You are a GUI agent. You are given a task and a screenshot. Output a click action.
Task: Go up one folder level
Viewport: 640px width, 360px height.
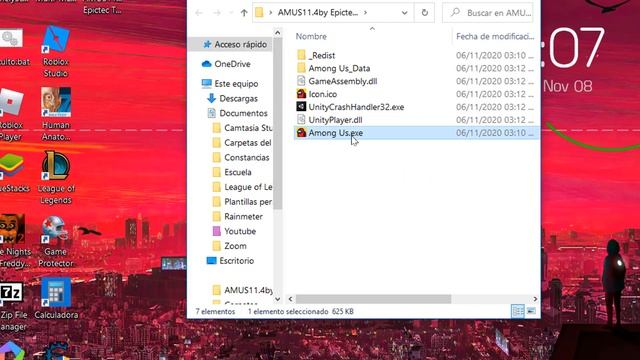tap(244, 13)
